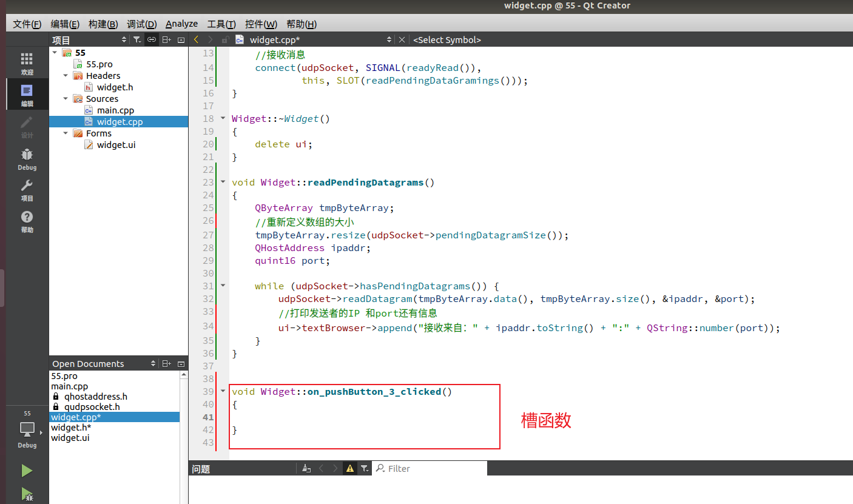Open the 控件(W) menu
Viewport: 853px width, 504px height.
(261, 24)
